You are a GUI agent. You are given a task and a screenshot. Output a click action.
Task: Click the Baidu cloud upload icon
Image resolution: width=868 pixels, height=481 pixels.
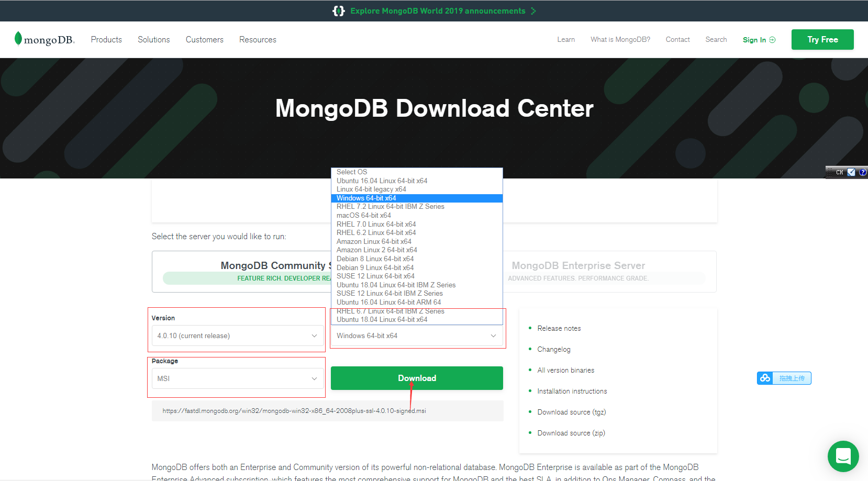coord(765,378)
